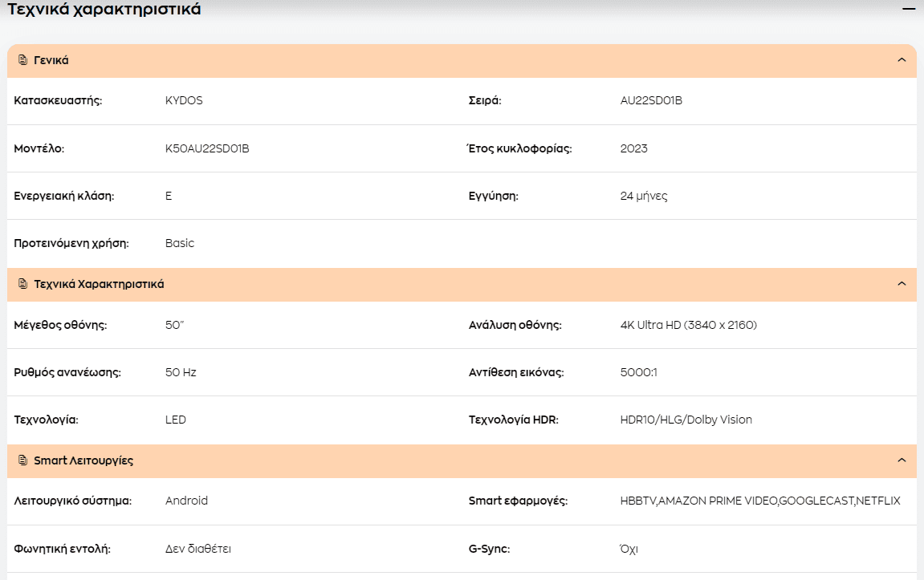Click the Ενεργειακή κλάση label
Image resolution: width=924 pixels, height=580 pixels.
point(63,196)
